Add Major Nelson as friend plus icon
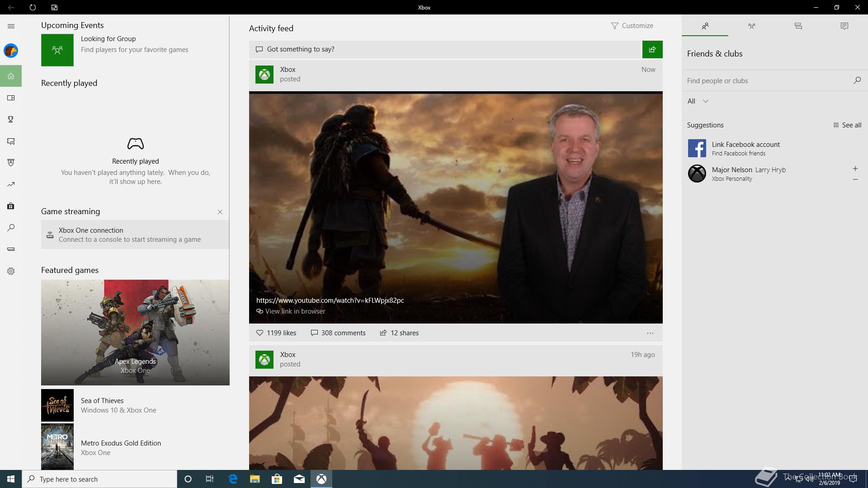 (855, 169)
